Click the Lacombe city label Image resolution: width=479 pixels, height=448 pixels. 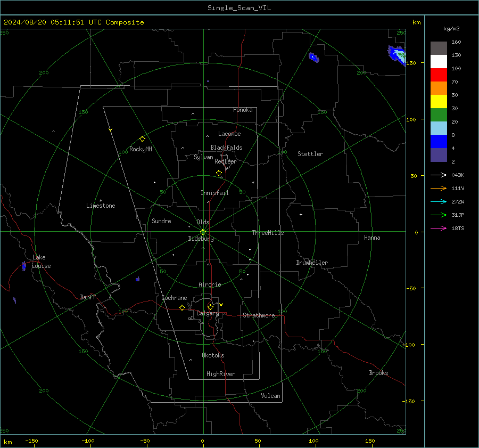229,134
